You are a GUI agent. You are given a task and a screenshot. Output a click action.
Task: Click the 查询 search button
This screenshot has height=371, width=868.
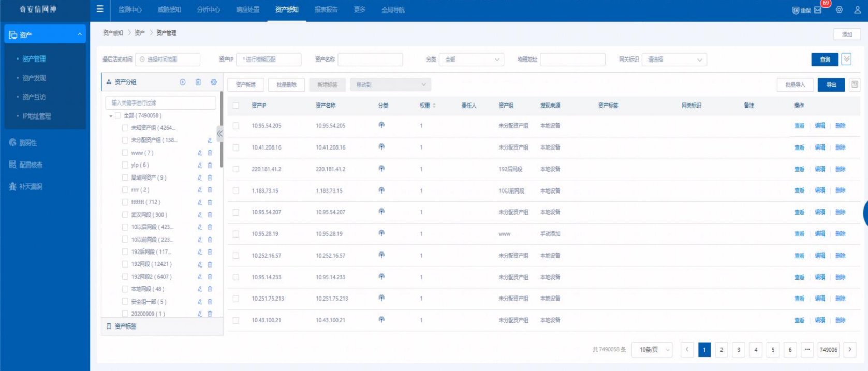pos(824,60)
